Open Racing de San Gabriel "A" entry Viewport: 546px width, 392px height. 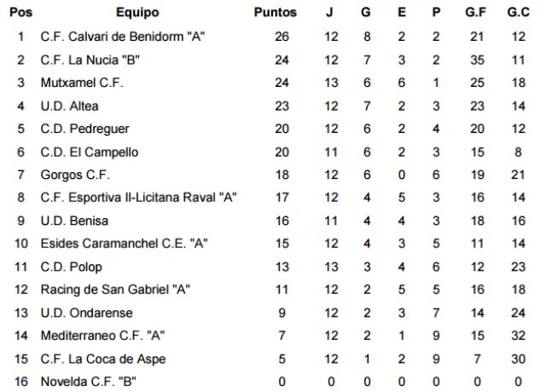point(115,290)
